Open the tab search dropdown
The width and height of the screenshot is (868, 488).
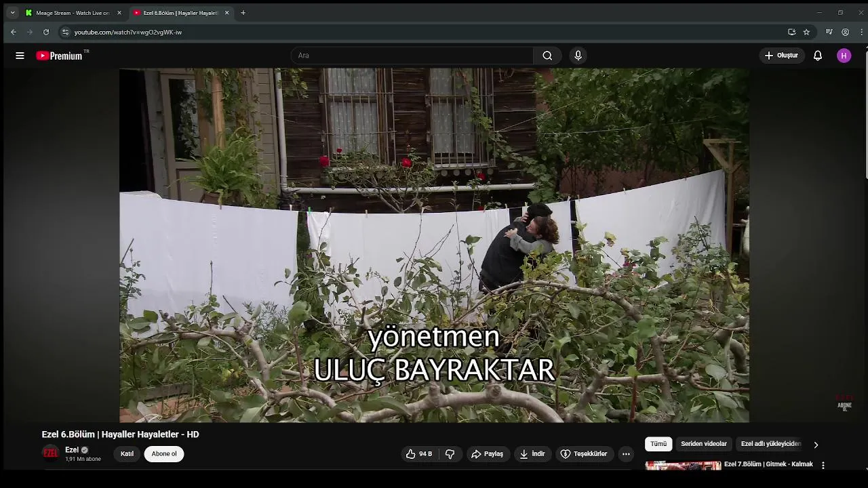(12, 13)
